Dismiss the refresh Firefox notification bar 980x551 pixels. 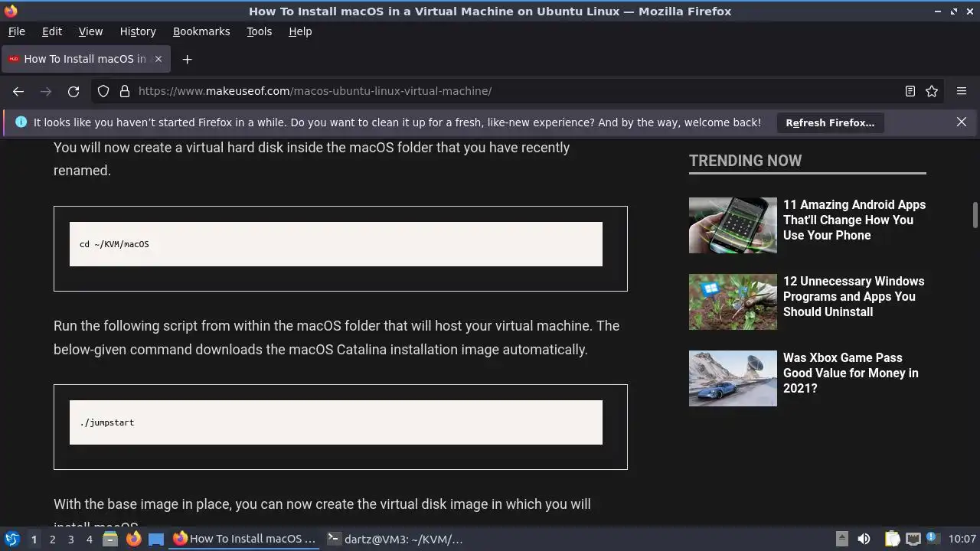tap(962, 122)
